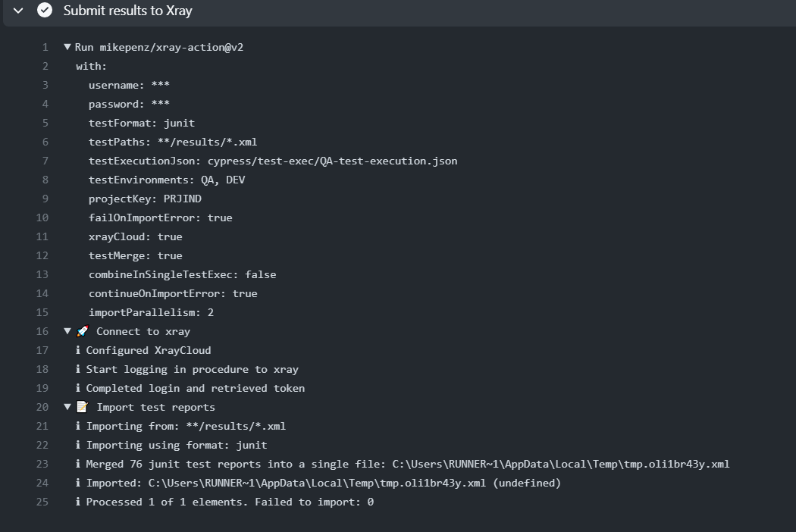Click the info icon before Configured XrayCloud

click(77, 350)
